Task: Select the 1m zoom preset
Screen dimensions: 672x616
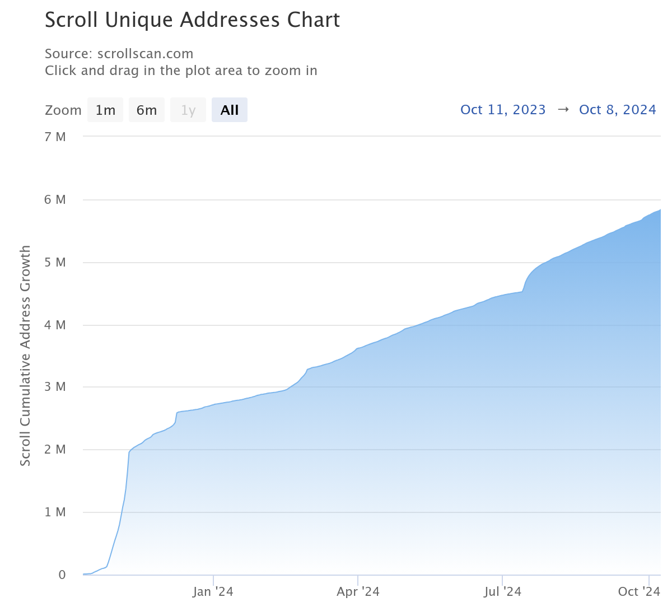Action: 105,110
